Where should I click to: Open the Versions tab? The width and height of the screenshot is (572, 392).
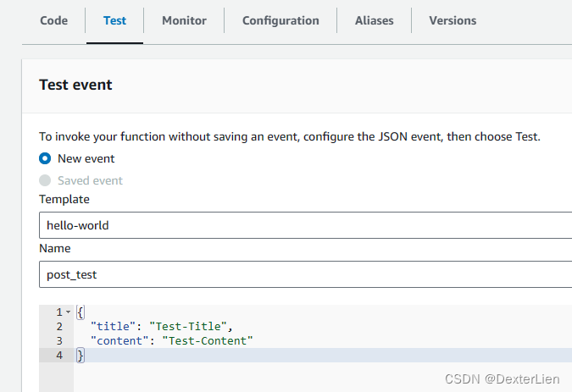pos(453,20)
